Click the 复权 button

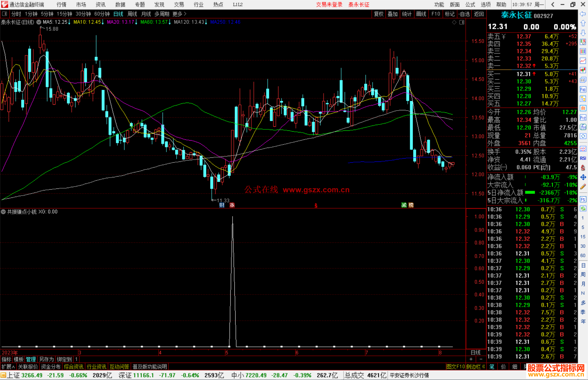(x=378, y=14)
